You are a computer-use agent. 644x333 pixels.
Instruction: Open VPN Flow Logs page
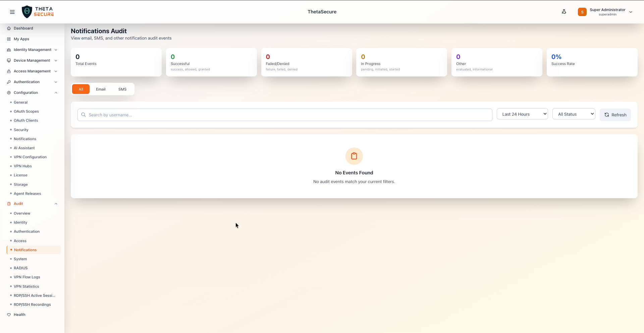tap(27, 277)
